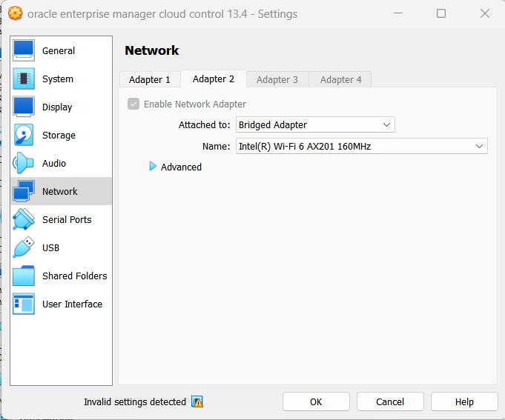Click the Serial Ports label
Image resolution: width=505 pixels, height=420 pixels.
tap(67, 220)
